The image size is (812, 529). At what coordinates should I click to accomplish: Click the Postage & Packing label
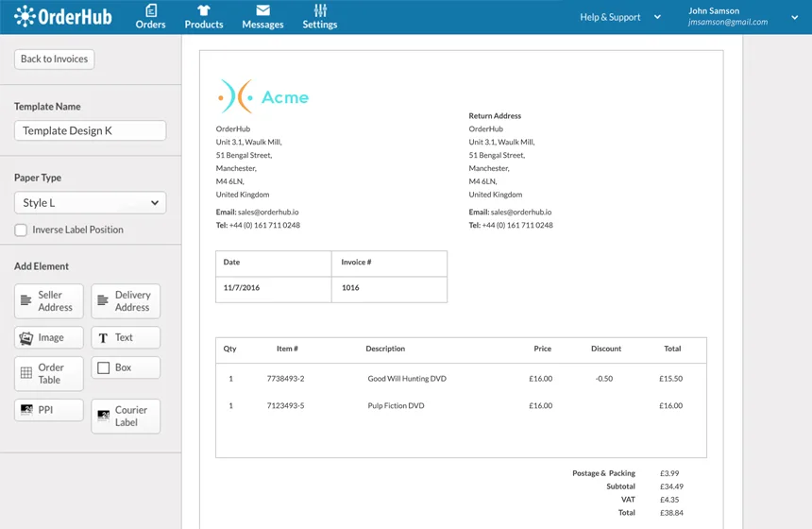(x=604, y=473)
